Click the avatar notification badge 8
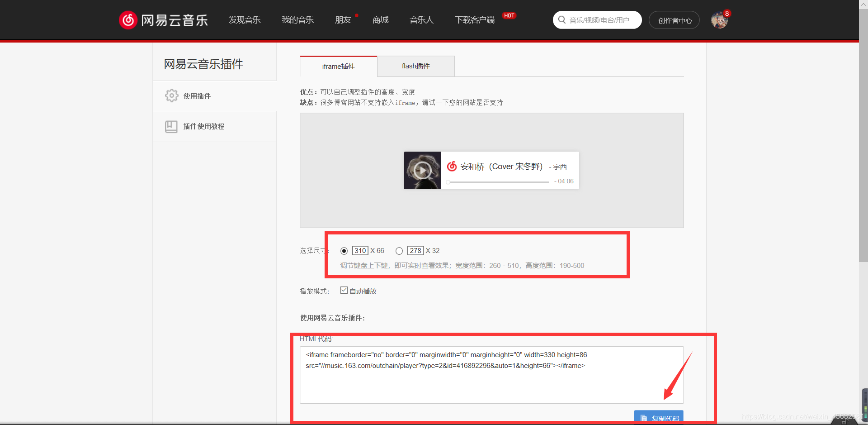 tap(727, 14)
